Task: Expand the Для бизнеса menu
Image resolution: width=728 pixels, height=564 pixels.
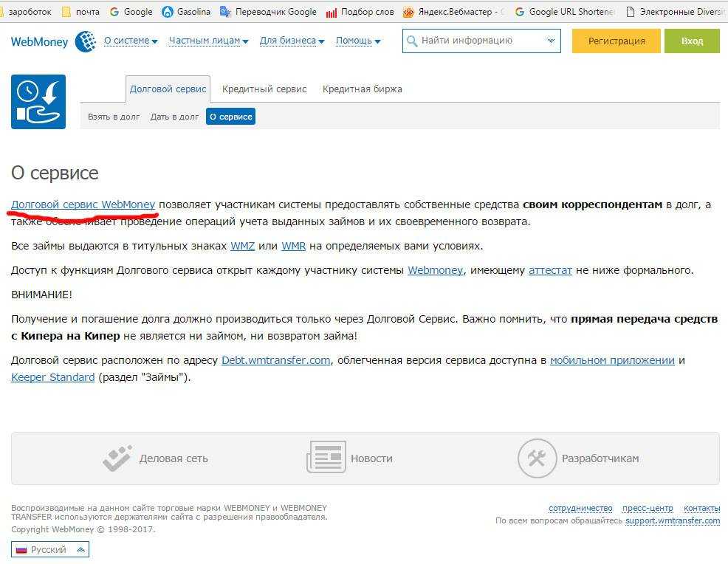Action: click(x=292, y=41)
